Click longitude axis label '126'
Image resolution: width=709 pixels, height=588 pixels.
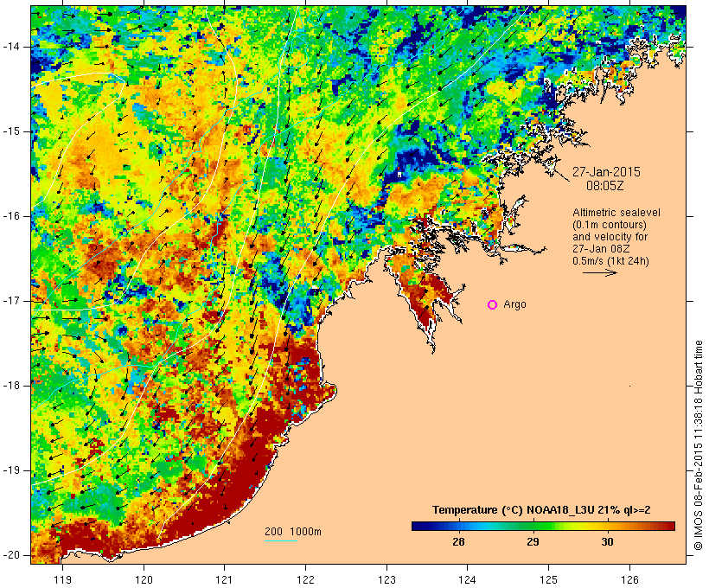[629, 579]
